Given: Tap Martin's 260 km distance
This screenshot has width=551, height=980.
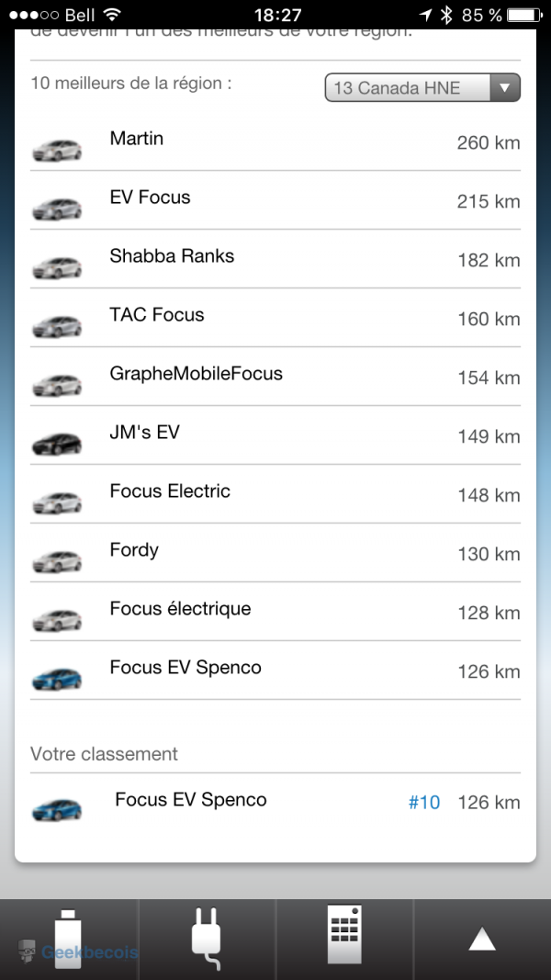Looking at the screenshot, I should pos(489,142).
